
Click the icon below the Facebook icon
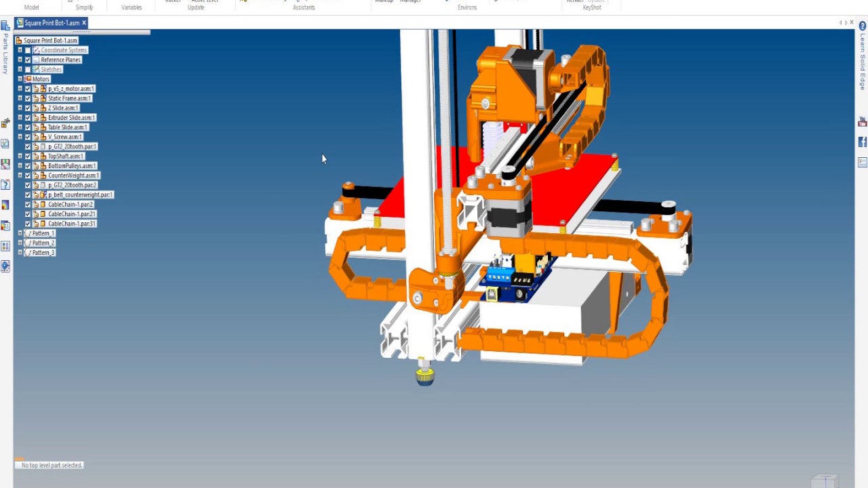[863, 163]
